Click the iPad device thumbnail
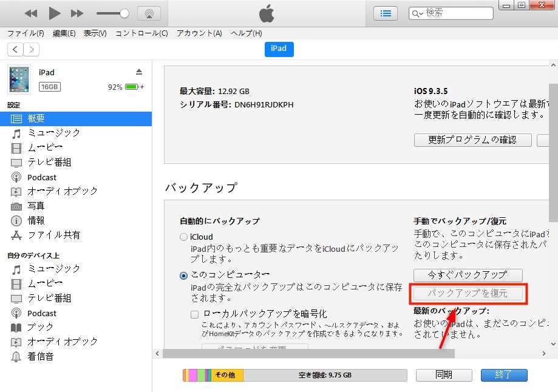 tap(19, 79)
